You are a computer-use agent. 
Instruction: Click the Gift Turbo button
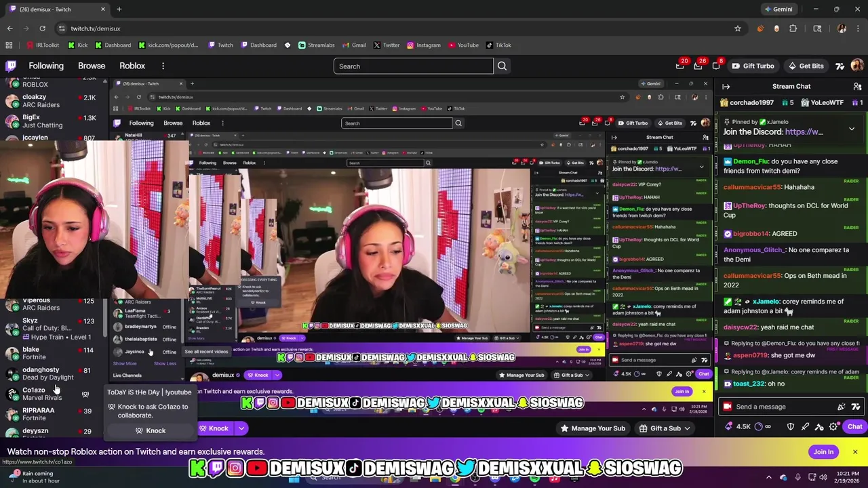[x=753, y=66]
